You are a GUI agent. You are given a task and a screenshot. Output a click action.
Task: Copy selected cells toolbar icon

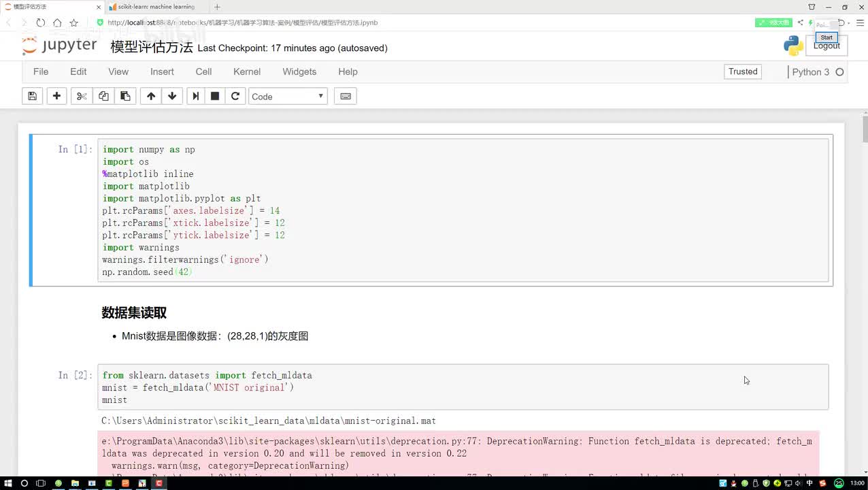coord(103,97)
